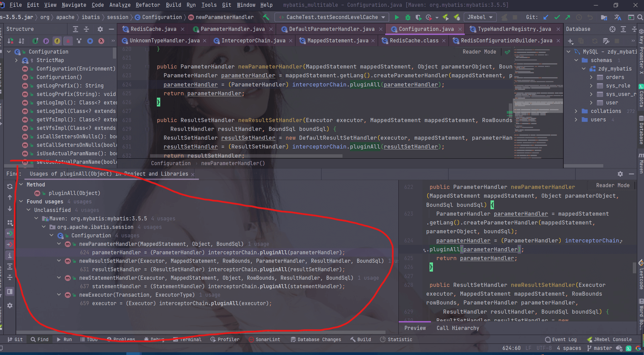Image resolution: width=644 pixels, height=355 pixels.
Task: Toggle show inherited members in Structure
Action: [79, 41]
